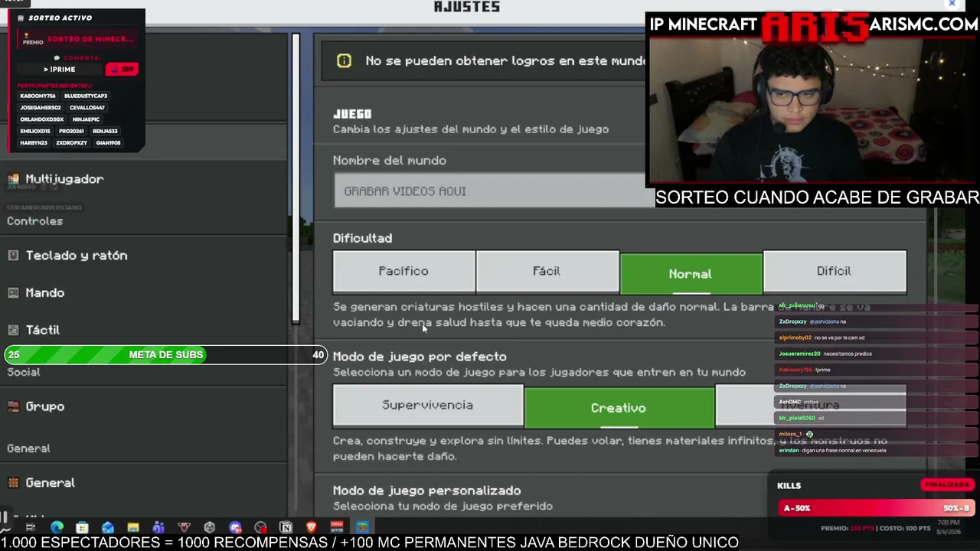Click the info icon on achievements warning

tap(344, 61)
